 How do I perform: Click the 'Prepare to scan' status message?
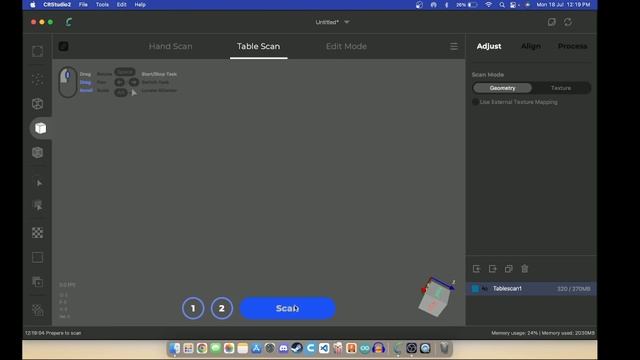[x=53, y=333]
